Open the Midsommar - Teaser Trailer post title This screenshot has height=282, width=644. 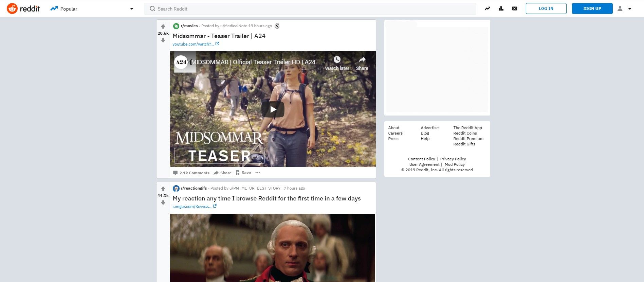pos(219,36)
